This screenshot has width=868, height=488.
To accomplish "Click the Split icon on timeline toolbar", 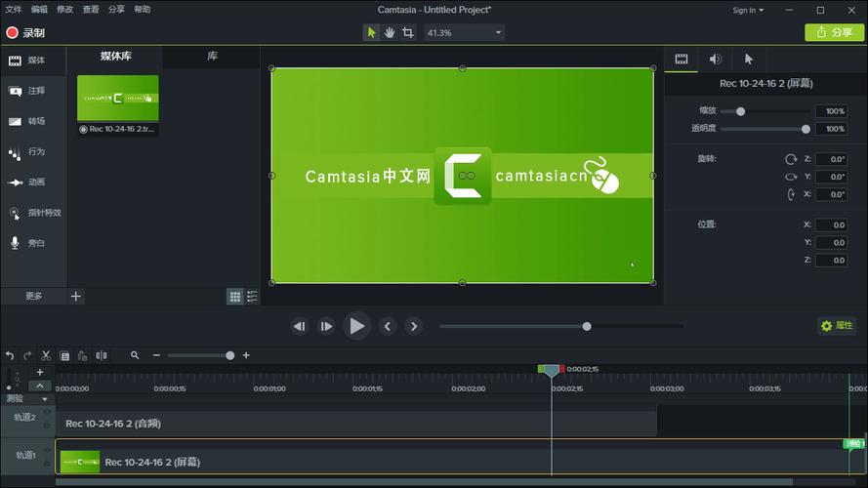I will coord(102,355).
